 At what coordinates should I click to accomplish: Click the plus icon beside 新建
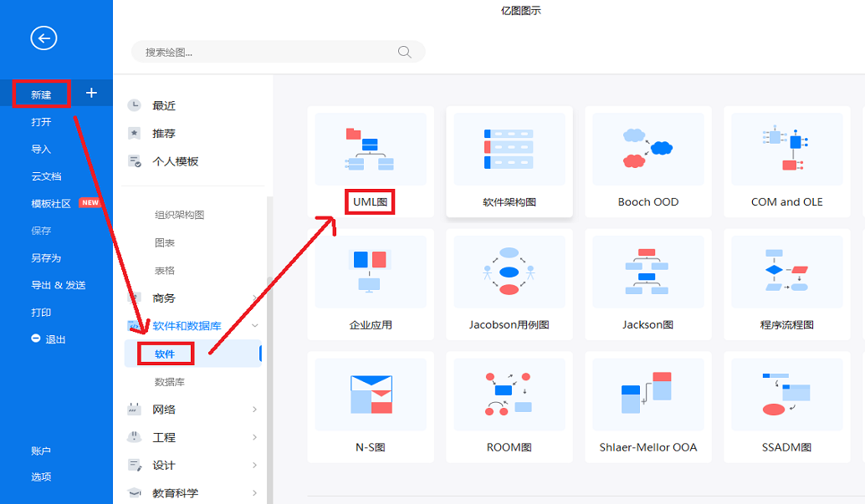[x=92, y=94]
